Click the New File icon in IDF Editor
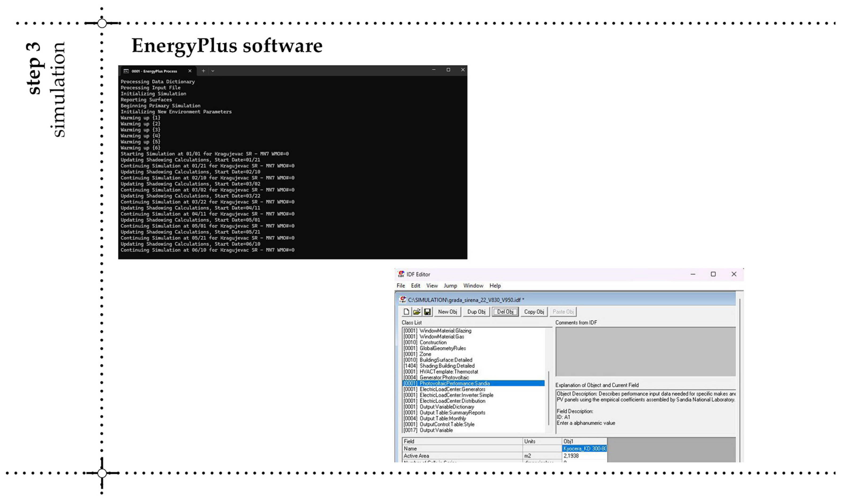844x504 pixels. pos(406,311)
